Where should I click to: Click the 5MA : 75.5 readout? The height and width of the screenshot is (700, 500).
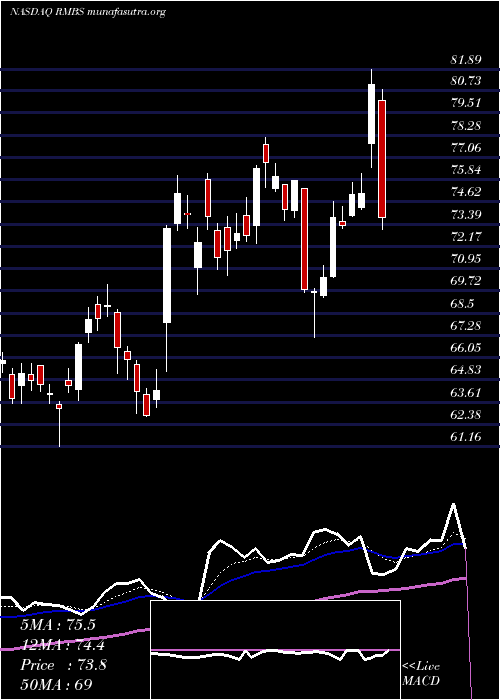pos(58,625)
